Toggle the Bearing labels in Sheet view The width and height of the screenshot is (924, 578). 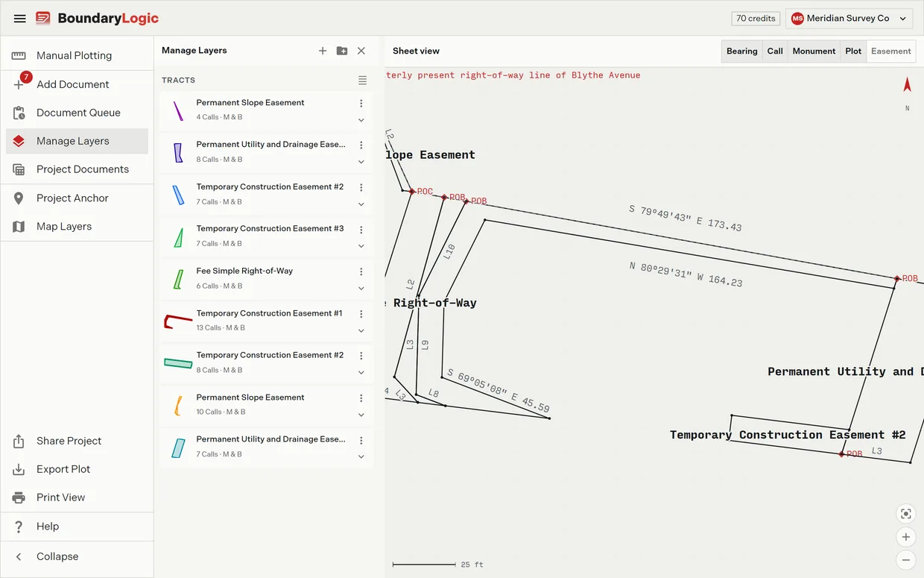pyautogui.click(x=742, y=51)
